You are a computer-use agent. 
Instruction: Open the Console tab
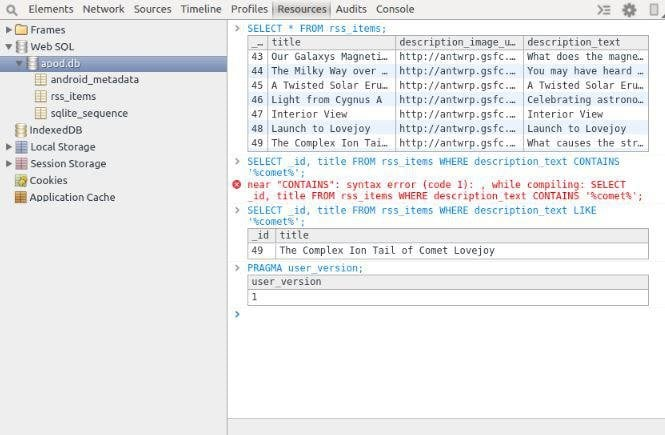pos(395,9)
